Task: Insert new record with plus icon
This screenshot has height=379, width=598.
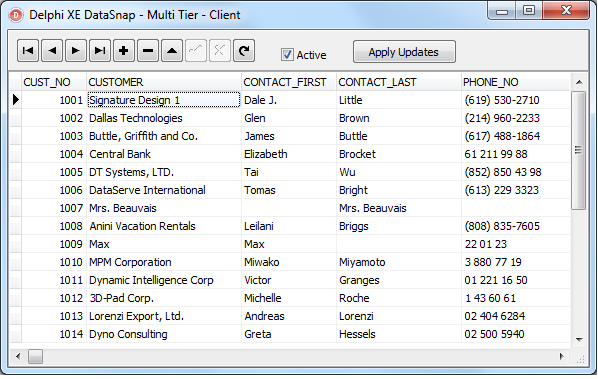Action: 124,51
